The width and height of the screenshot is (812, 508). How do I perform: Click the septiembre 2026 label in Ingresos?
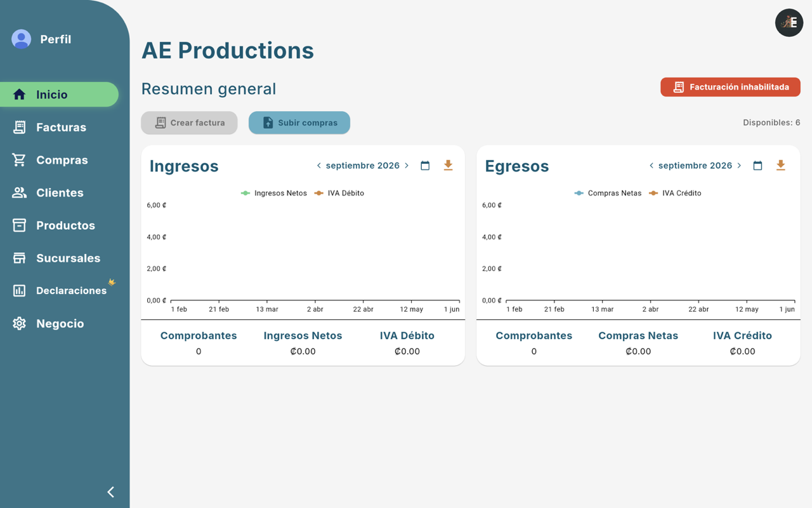point(363,166)
